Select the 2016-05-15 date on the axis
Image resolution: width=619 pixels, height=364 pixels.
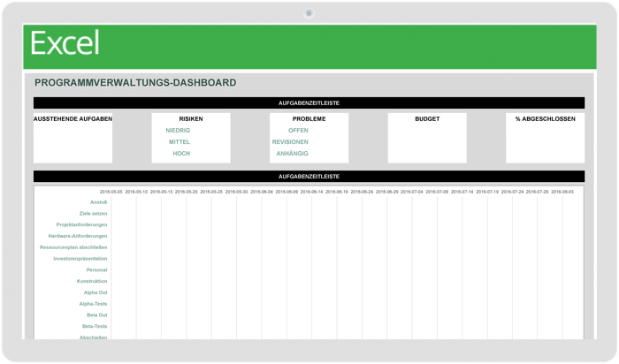click(x=161, y=192)
